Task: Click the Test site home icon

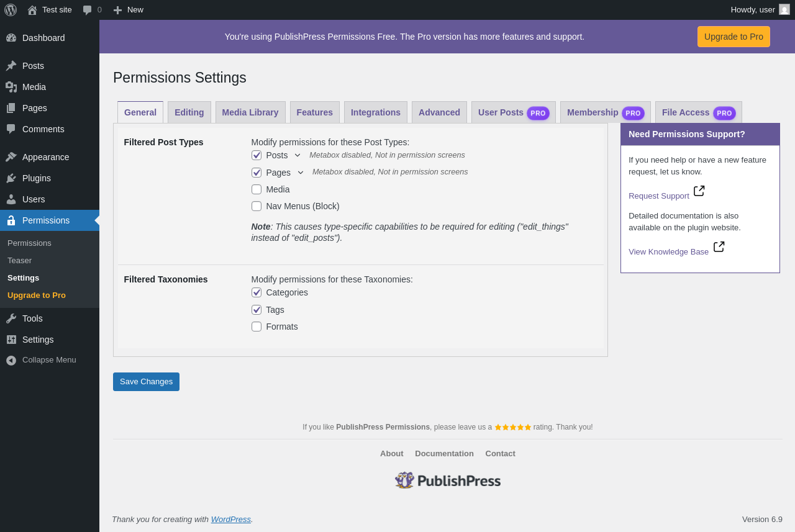Action: pyautogui.click(x=32, y=10)
